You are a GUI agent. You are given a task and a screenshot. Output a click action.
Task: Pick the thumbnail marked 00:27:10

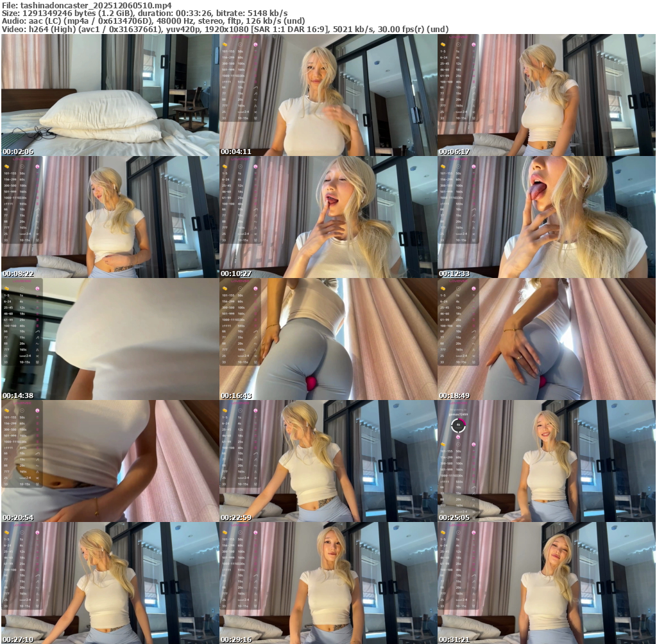[110, 583]
